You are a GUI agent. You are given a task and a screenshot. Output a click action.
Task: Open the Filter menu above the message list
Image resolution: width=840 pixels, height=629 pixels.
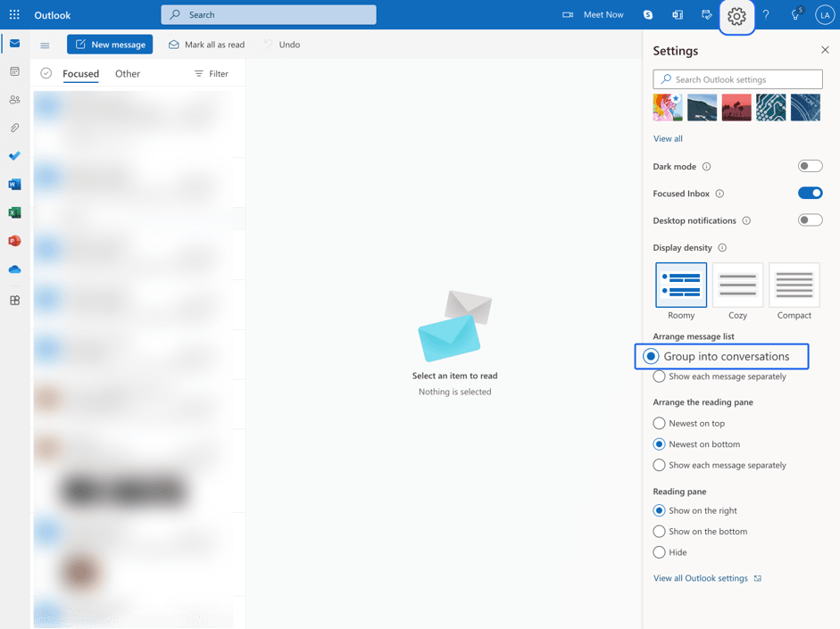point(211,73)
